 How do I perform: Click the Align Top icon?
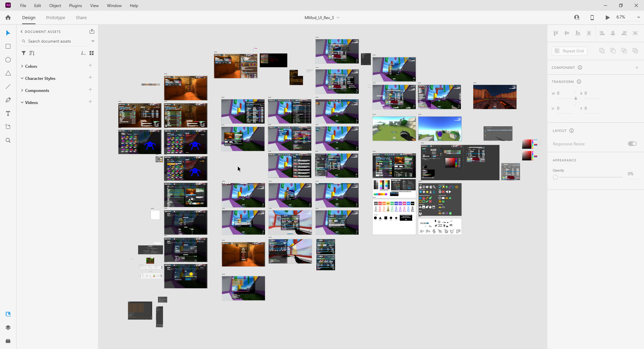coord(556,33)
